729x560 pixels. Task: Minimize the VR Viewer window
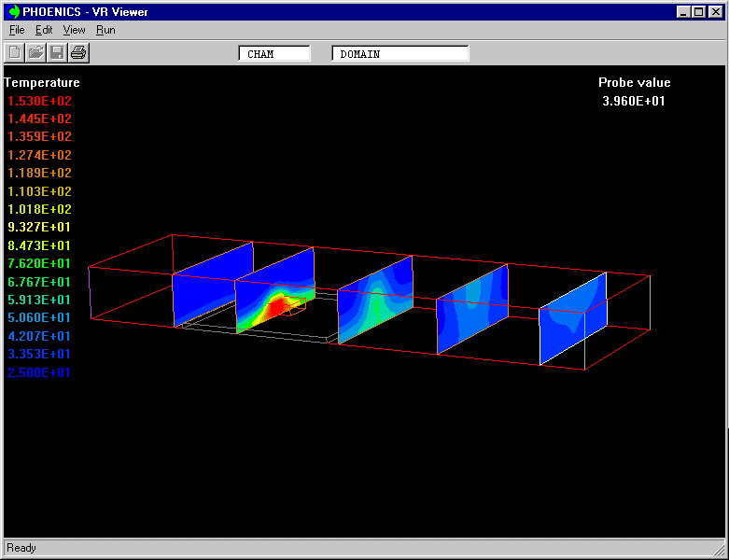683,12
